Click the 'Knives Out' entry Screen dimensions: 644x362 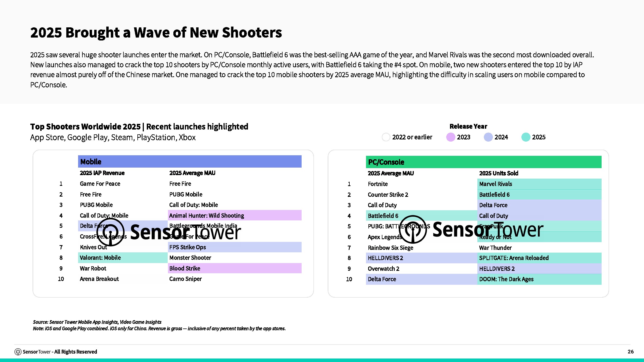(x=93, y=247)
